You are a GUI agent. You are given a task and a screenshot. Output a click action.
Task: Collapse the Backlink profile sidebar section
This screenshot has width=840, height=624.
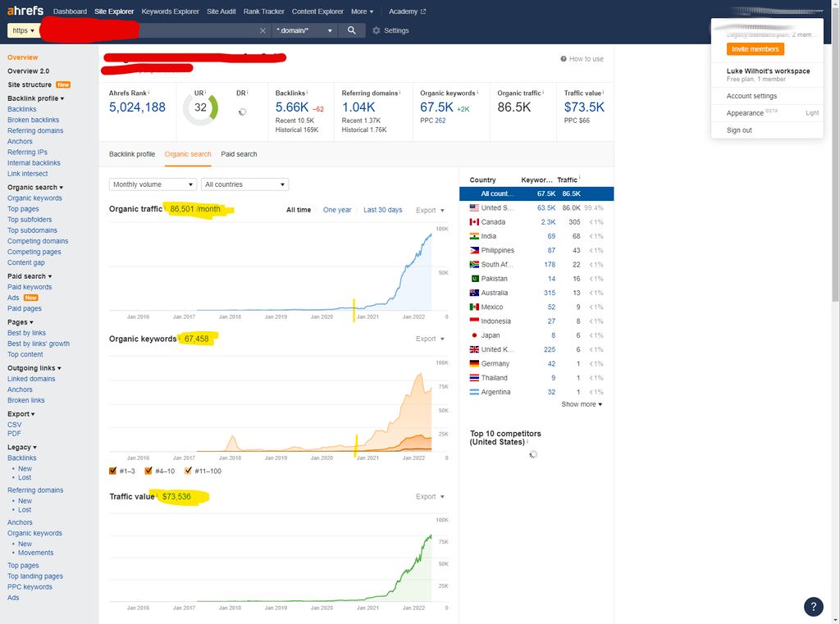pyautogui.click(x=35, y=98)
